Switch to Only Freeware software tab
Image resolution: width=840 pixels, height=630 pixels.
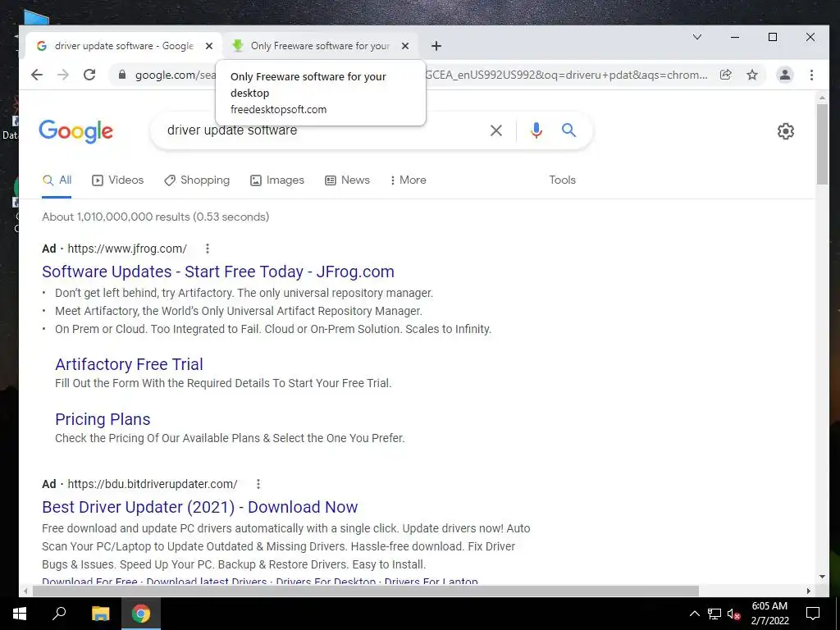click(x=321, y=46)
